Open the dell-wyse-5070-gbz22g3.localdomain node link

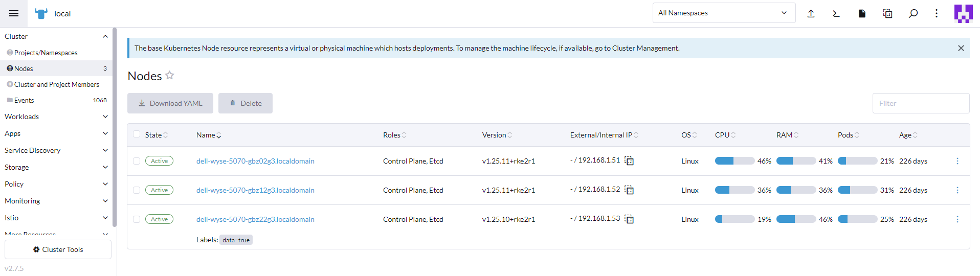(x=255, y=219)
